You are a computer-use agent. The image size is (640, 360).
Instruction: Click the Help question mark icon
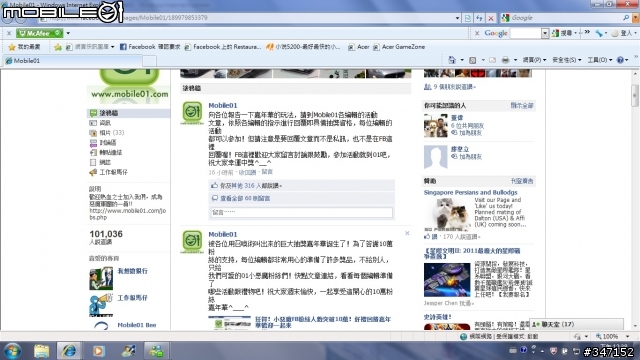point(620,60)
